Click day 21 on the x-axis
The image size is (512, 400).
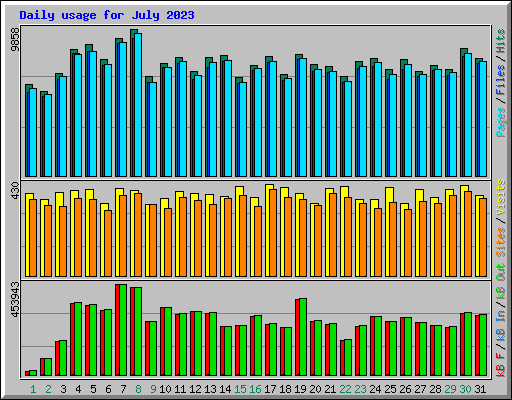[x=330, y=389]
